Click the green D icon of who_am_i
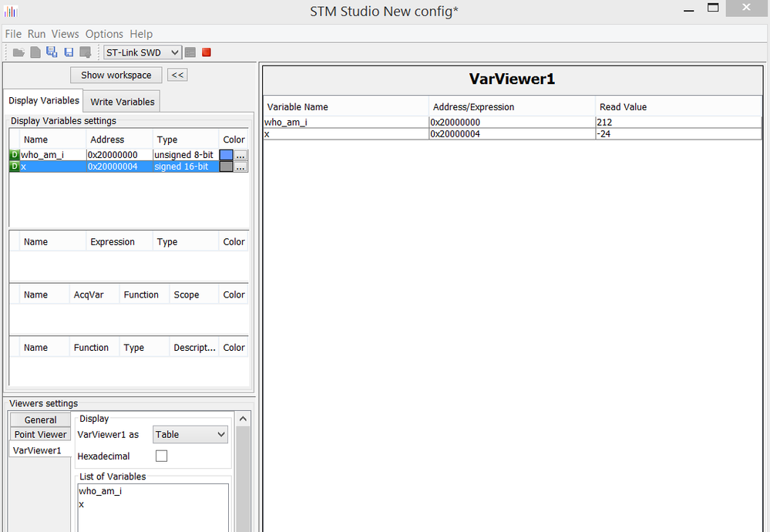This screenshot has height=532, width=770. click(14, 155)
